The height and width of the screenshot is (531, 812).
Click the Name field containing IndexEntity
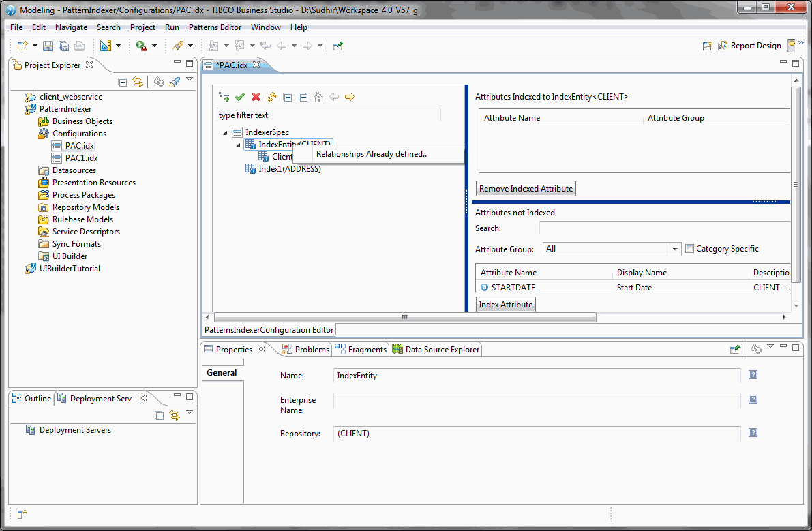tap(537, 375)
